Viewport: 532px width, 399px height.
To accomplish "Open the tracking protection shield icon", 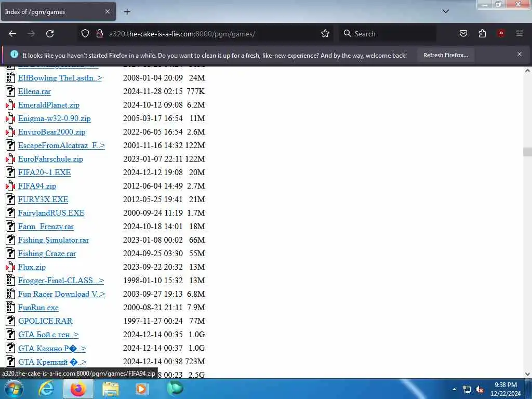I will [85, 34].
